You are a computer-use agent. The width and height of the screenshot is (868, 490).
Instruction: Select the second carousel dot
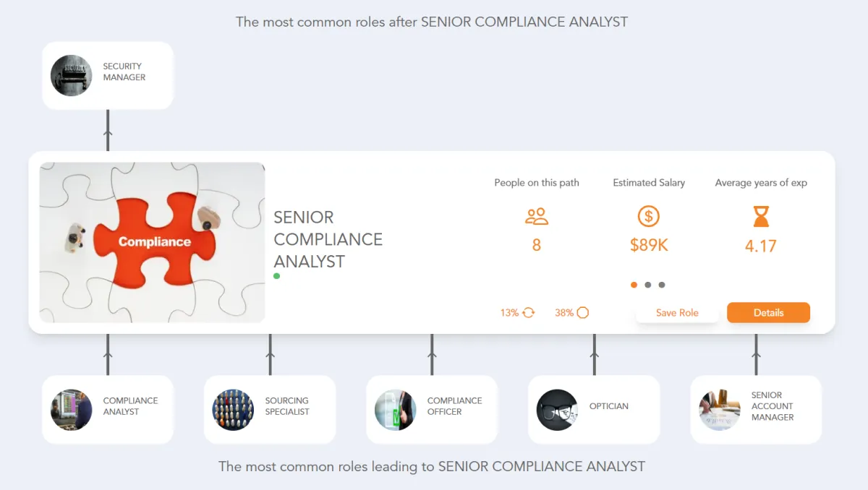(x=648, y=285)
